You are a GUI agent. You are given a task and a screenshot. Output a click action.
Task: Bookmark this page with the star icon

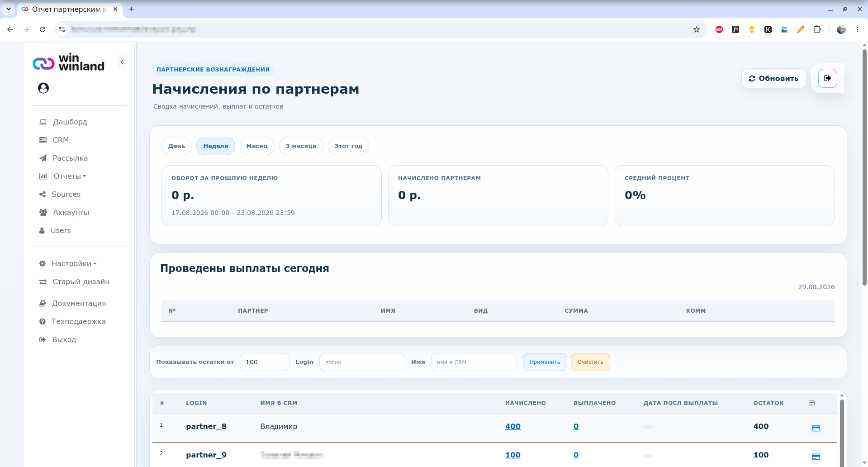[697, 29]
